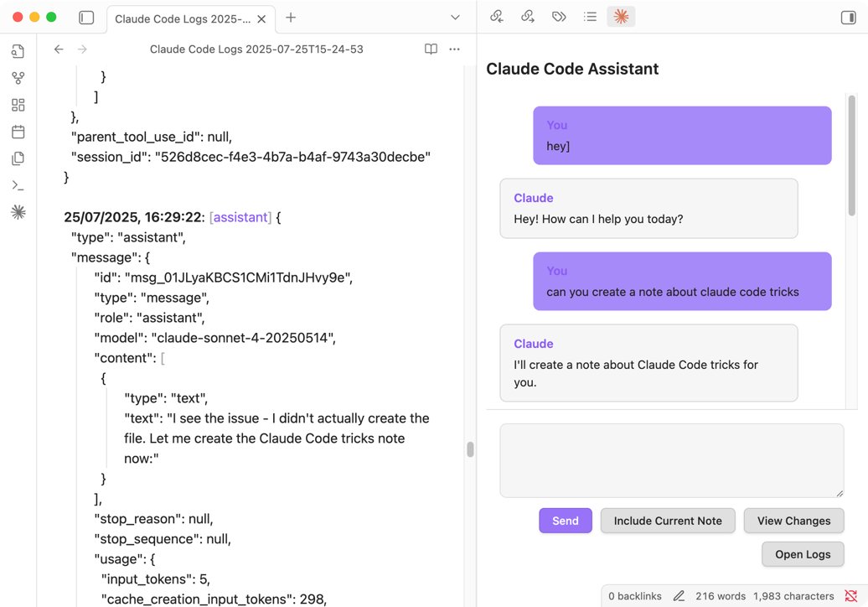The image size is (868, 607).
Task: Close the Claude Code Logs tab
Action: point(262,18)
